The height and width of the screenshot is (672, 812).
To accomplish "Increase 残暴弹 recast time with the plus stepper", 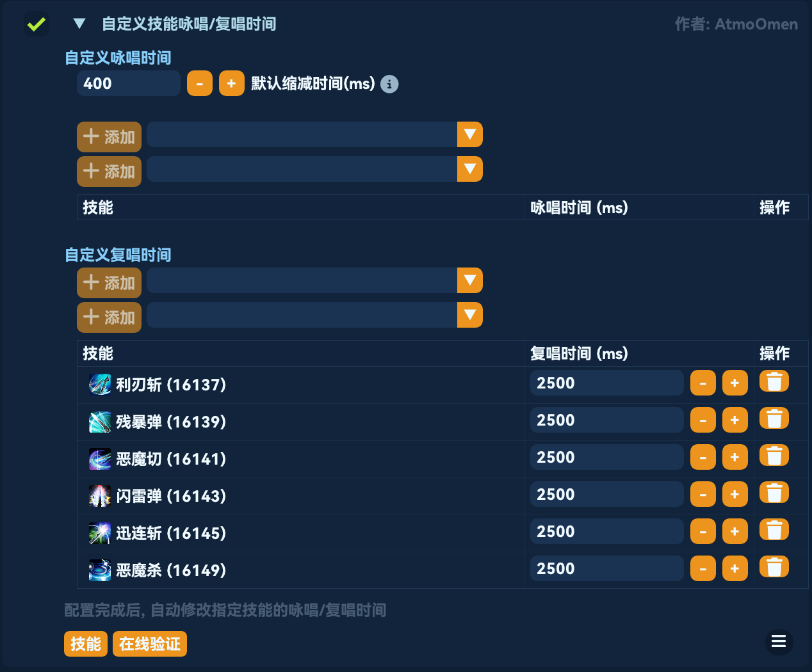I will (x=735, y=419).
